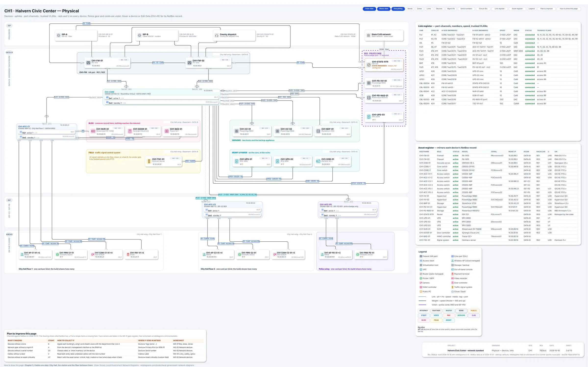Screen dimensions: 588x367
Task: Click the building icon on State CJIS network
Action: pyautogui.click(x=368, y=36)
